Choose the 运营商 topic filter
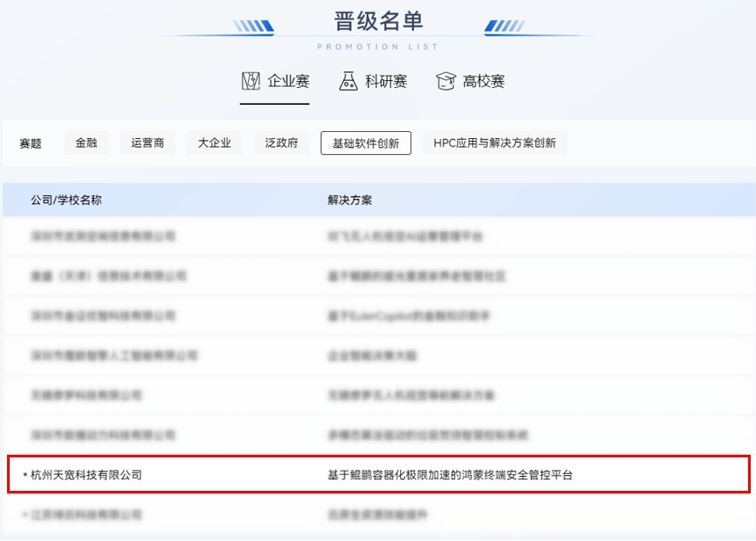 tap(148, 143)
